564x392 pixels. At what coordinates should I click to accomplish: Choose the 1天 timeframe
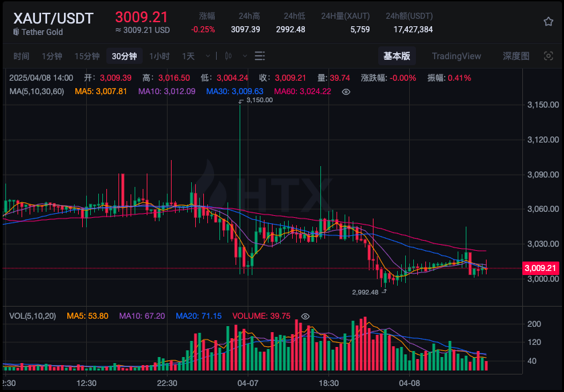(x=188, y=56)
